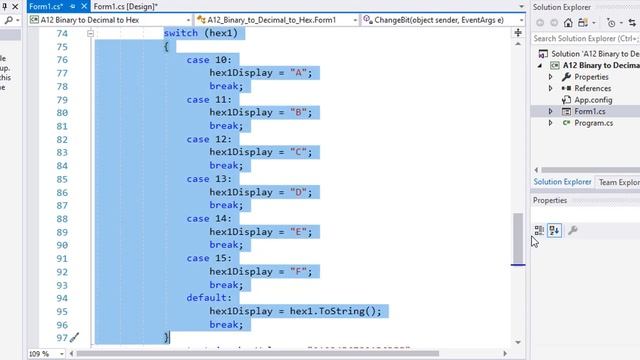Close the left side panel

point(15,7)
